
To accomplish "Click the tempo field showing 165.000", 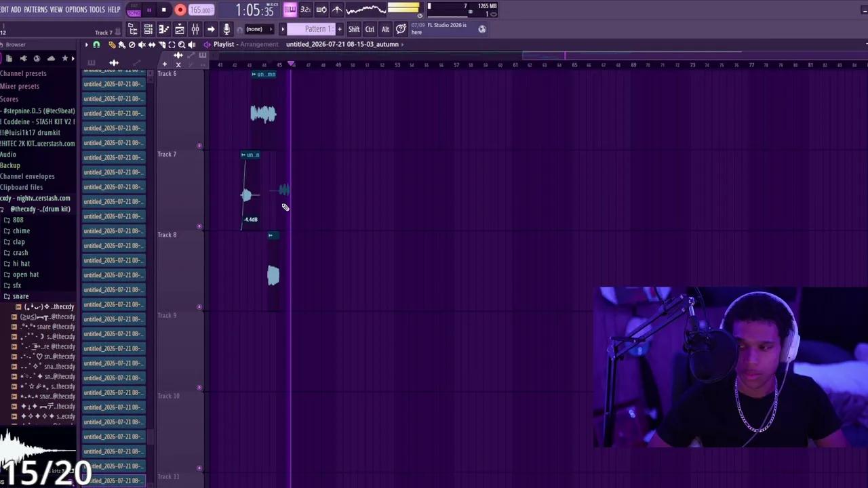I will coord(201,10).
